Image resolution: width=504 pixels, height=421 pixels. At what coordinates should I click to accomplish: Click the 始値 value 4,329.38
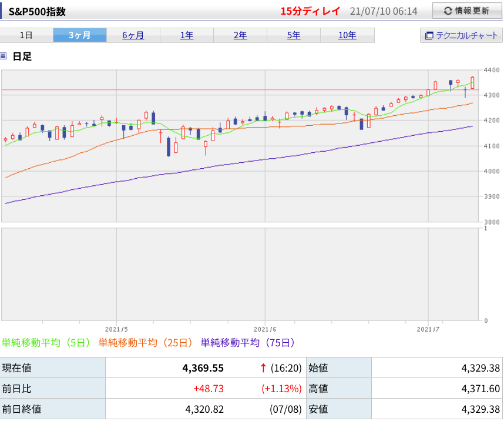pos(481,368)
